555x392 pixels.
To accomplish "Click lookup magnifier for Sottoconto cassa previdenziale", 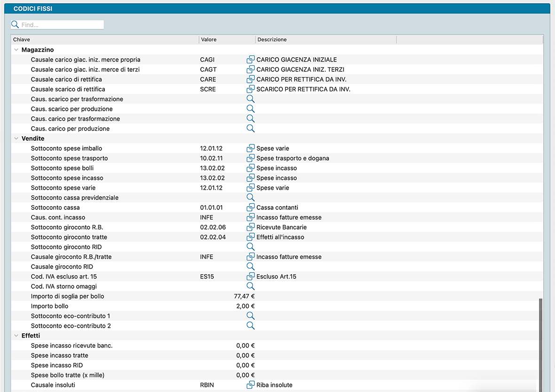I will click(x=250, y=198).
